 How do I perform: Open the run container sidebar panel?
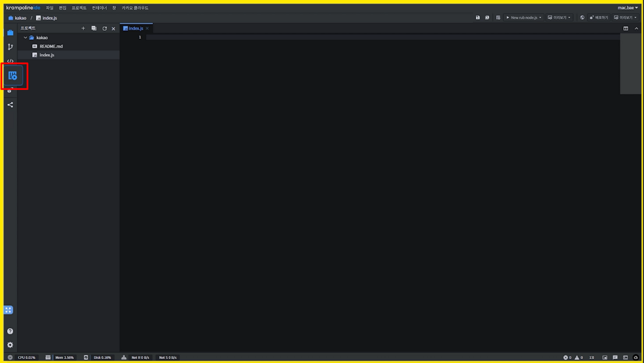(13, 76)
